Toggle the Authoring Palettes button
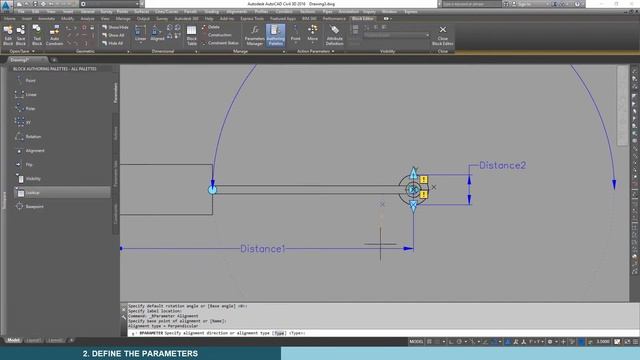 click(276, 35)
